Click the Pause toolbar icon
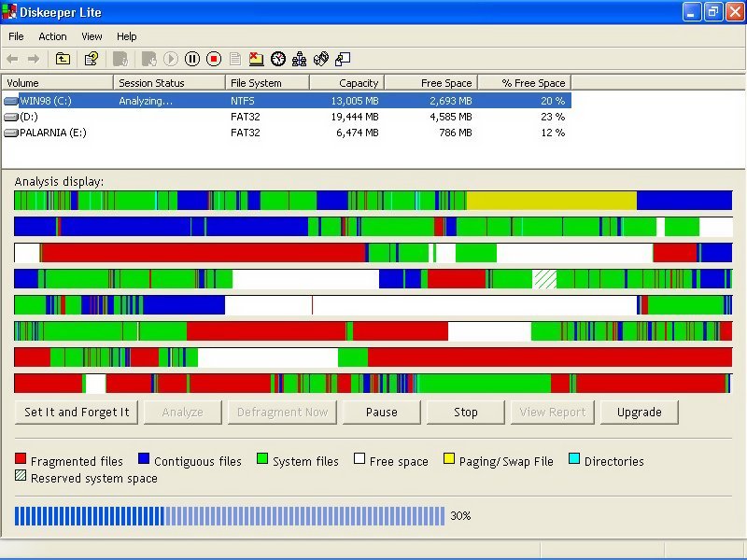Viewport: 747px width, 560px height. (192, 59)
